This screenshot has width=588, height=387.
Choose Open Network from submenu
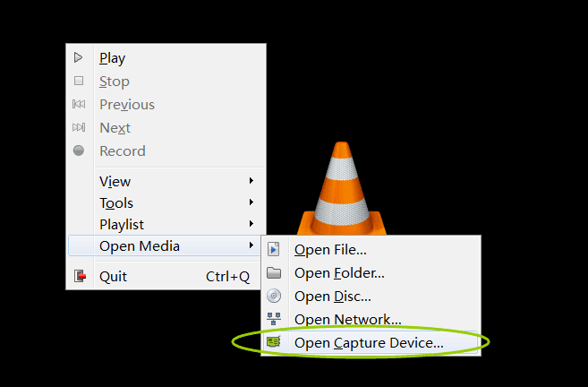(x=347, y=320)
